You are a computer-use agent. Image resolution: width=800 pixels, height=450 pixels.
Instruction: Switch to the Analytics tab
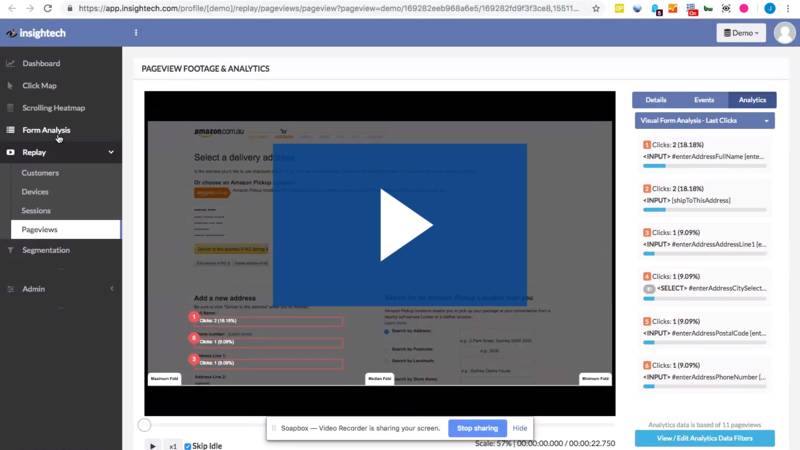pyautogui.click(x=752, y=100)
